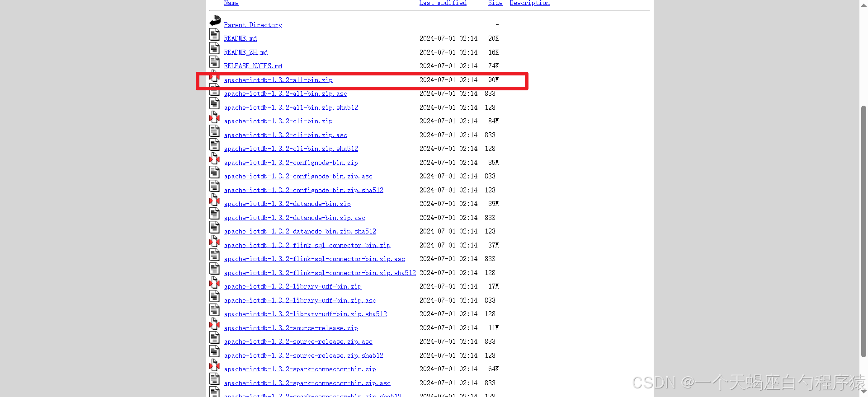Screen dimensions: 868x397
Task: Click the archive icon beside source-release.zip
Action: pyautogui.click(x=214, y=324)
